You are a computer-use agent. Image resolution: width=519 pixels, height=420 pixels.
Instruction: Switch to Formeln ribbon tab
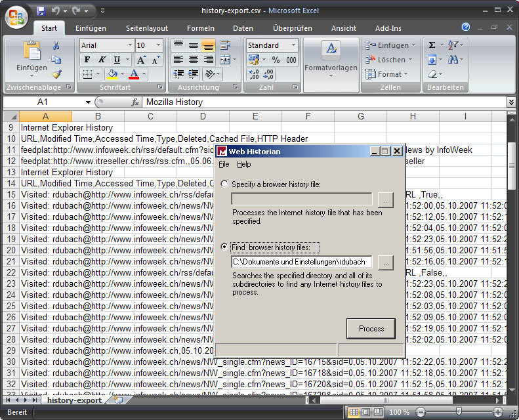(201, 28)
